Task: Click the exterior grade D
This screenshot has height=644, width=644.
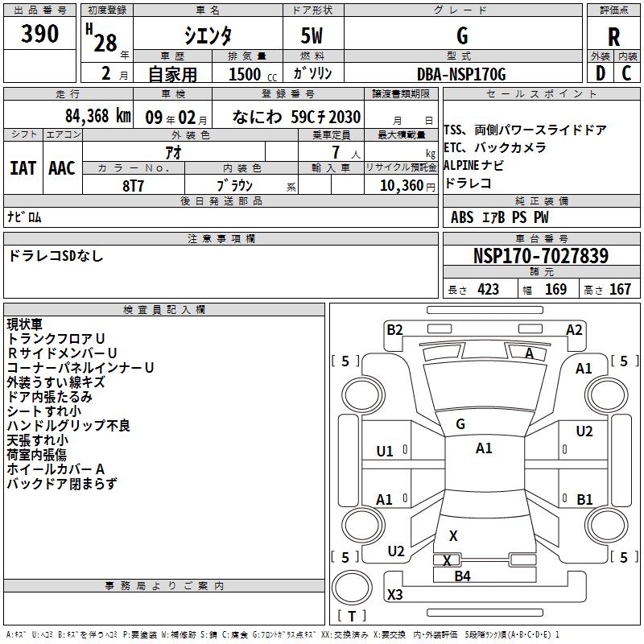Action: click(601, 73)
